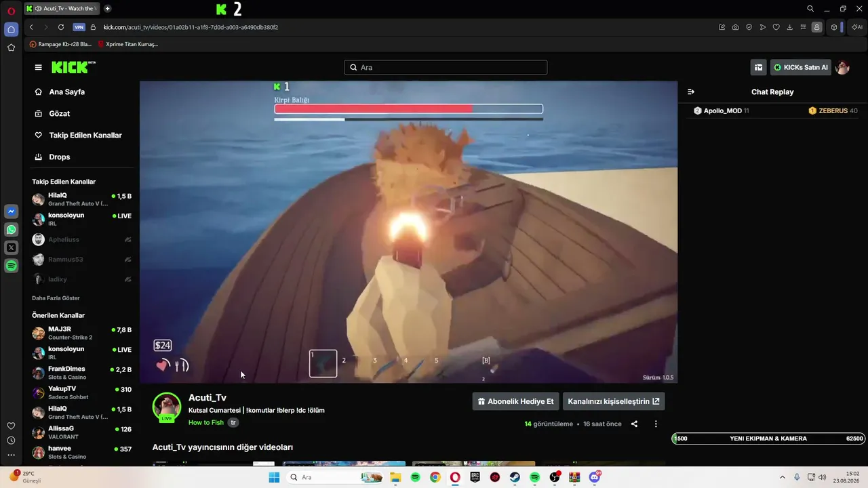Open hanvee recommended channel

[82, 452]
